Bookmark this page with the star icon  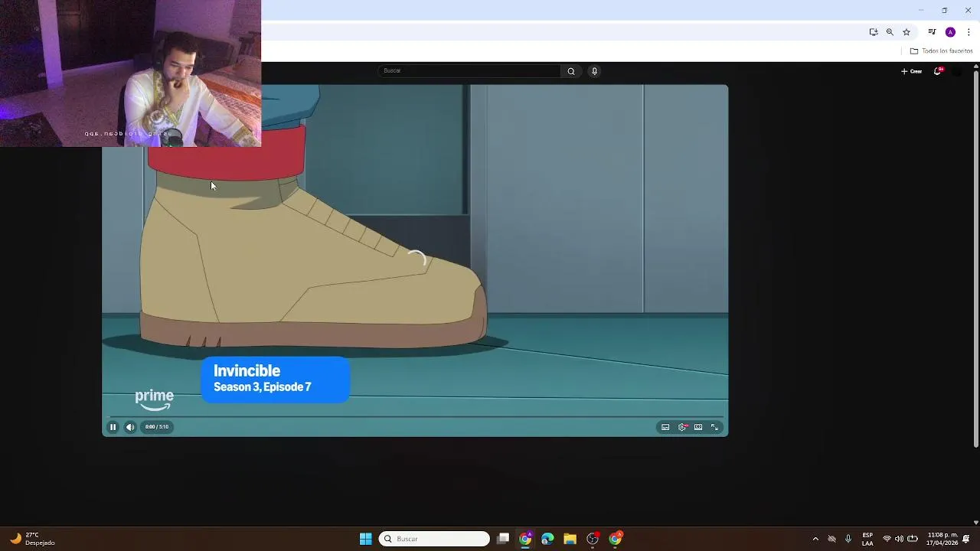(906, 32)
